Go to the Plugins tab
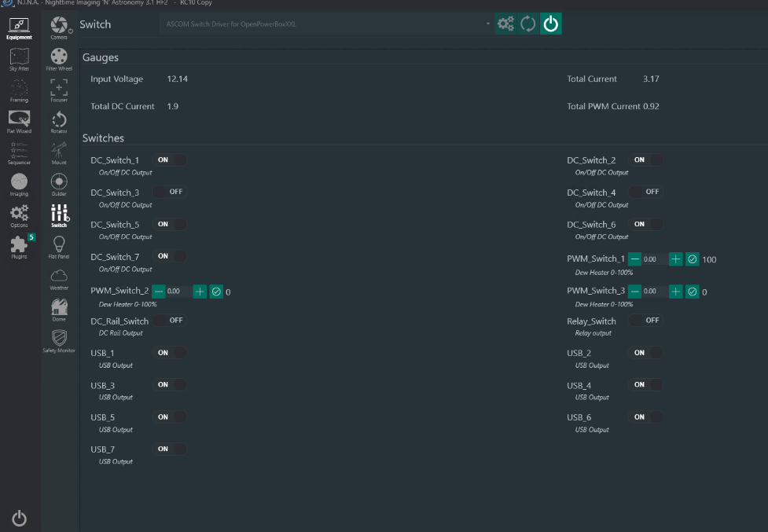Screen dimensions: 768x532 (19, 246)
